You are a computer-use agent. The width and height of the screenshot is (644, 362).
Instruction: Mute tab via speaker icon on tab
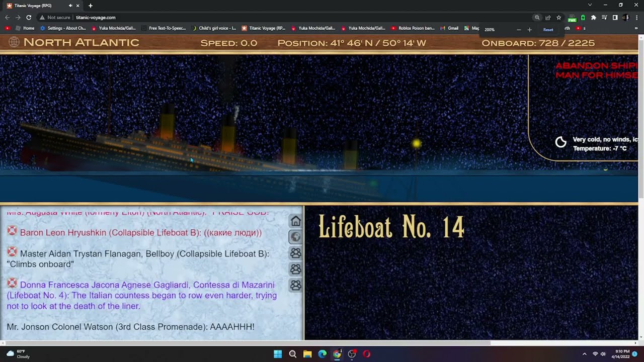pyautogui.click(x=70, y=6)
